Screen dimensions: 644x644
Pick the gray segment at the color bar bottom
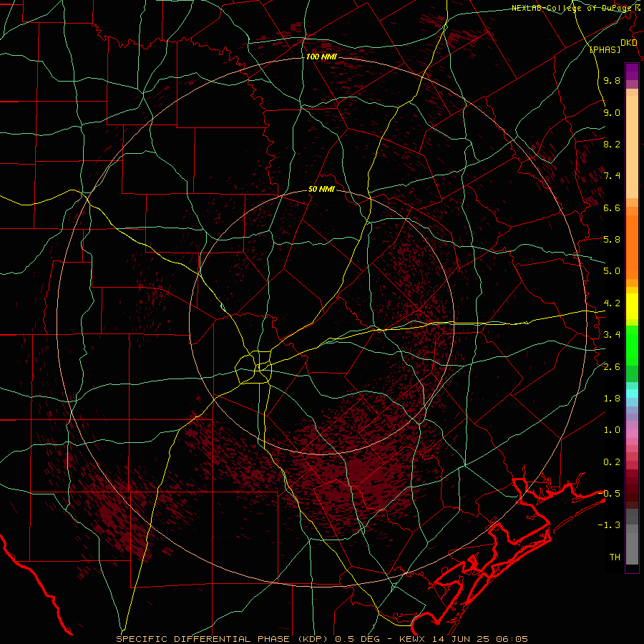(x=632, y=546)
